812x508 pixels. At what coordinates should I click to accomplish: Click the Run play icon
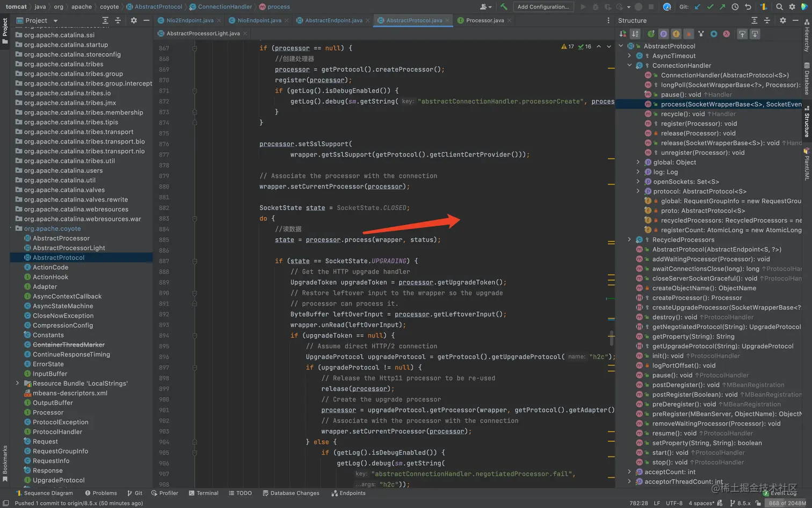pos(583,7)
